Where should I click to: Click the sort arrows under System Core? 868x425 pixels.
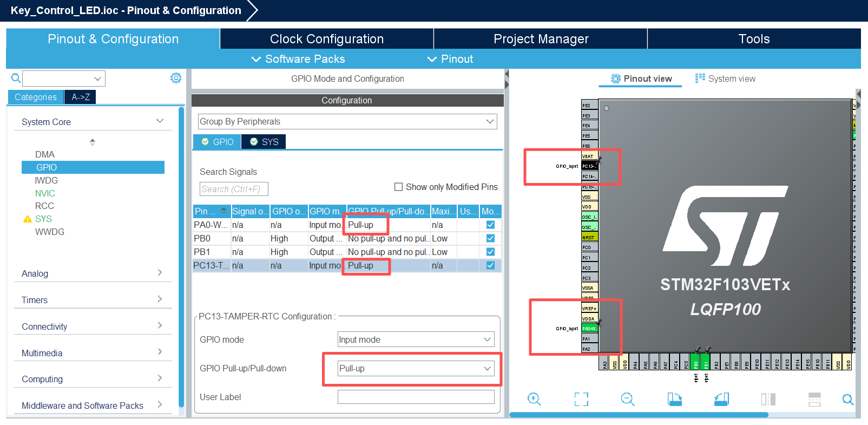pos(93,142)
